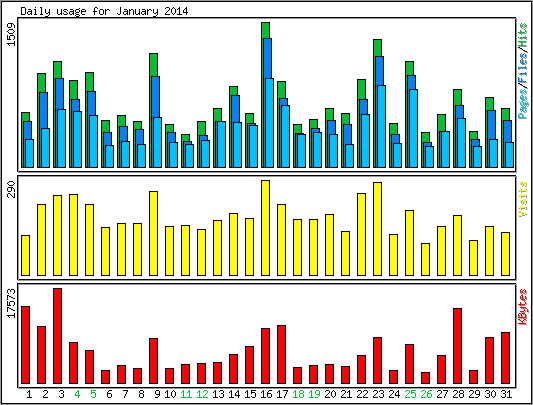
Task: Click day label 1 on the axis
Action: click(29, 394)
